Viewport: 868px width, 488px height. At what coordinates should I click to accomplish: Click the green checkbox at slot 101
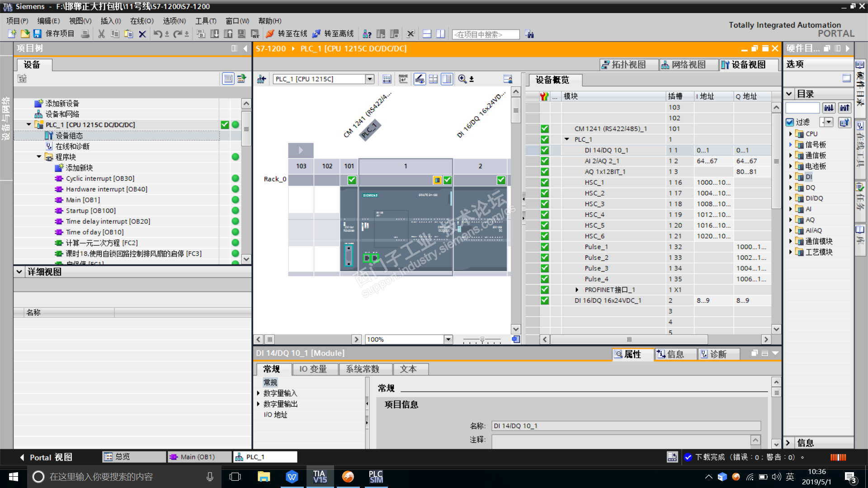click(x=352, y=180)
